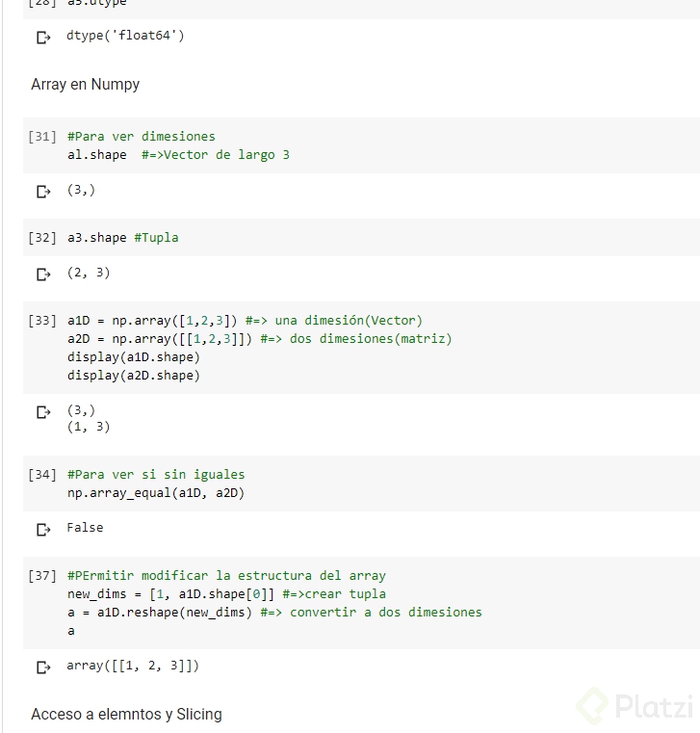Click the [37] run indicator for reshape cell

click(42, 576)
